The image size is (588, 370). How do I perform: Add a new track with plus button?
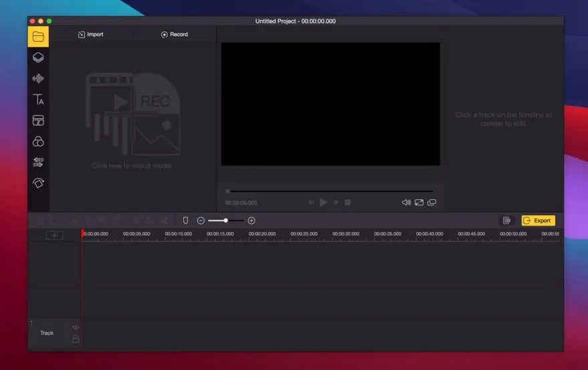click(x=54, y=236)
